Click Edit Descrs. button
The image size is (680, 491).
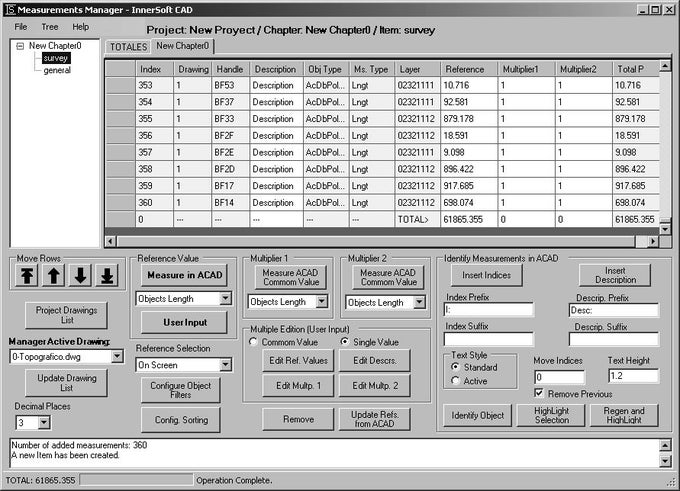click(374, 360)
